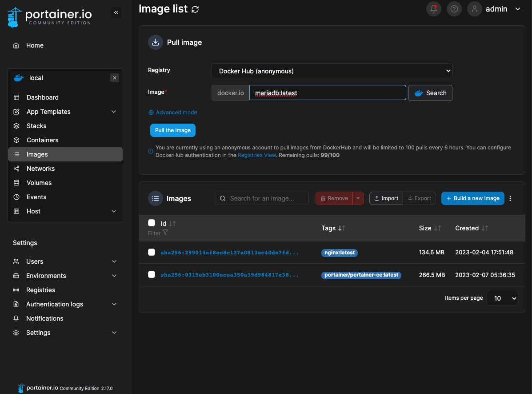This screenshot has width=532, height=394.
Task: Change Items per page dropdown
Action: pyautogui.click(x=502, y=298)
